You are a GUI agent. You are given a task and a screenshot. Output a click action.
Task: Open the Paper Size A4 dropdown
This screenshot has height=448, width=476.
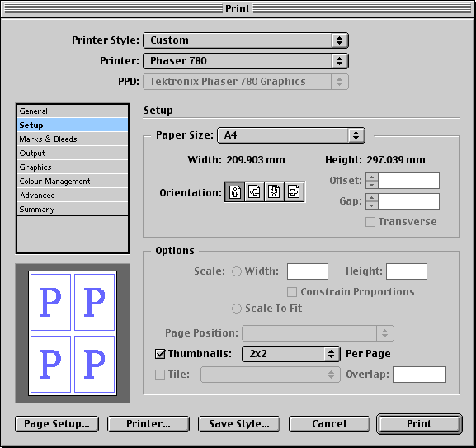tap(291, 135)
